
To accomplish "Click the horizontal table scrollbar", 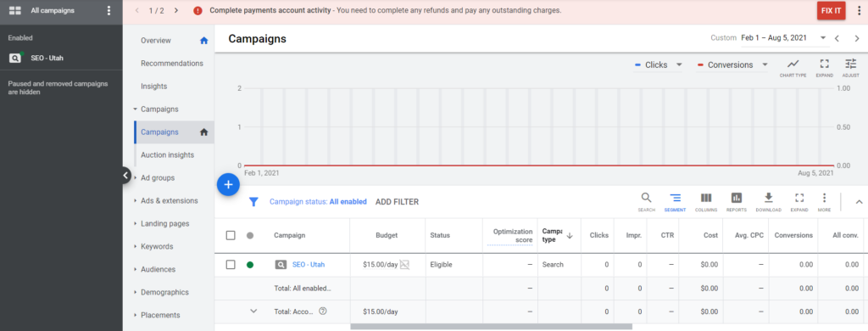I will (x=491, y=327).
